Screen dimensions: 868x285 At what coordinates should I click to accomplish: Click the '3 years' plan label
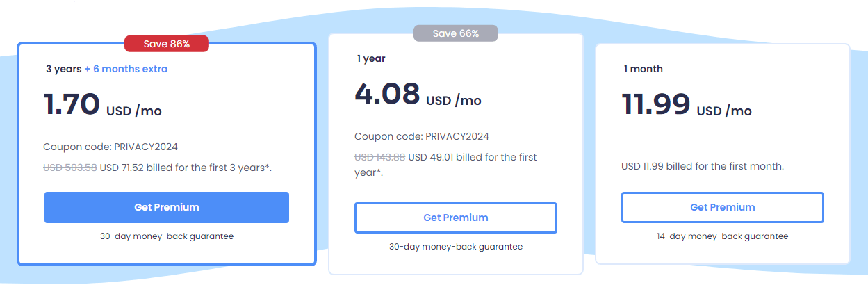click(64, 69)
